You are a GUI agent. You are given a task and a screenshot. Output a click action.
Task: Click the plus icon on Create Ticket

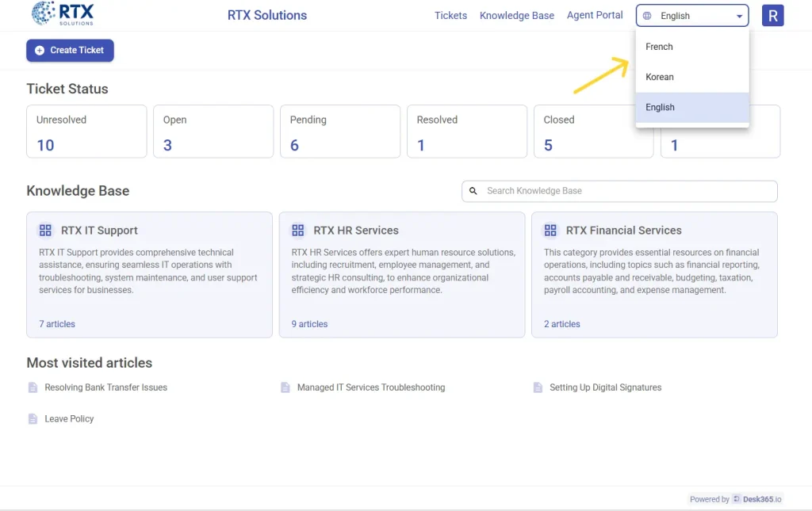click(40, 50)
